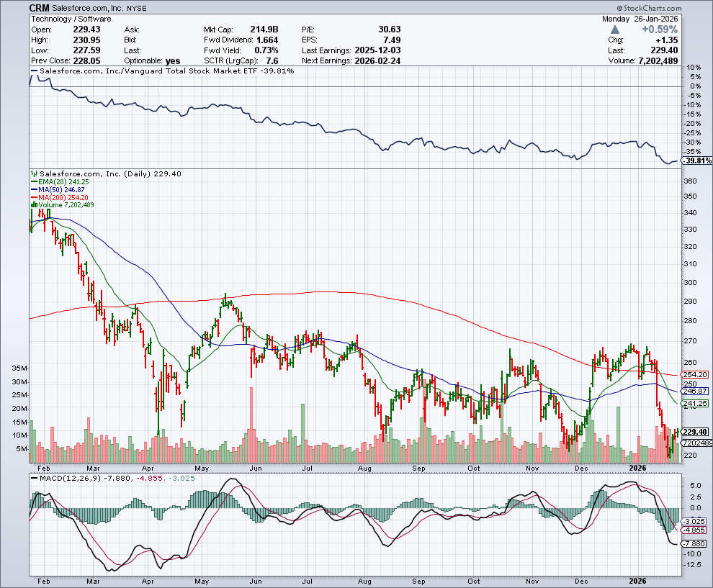The width and height of the screenshot is (713, 588).
Task: Click the 229.40 last price tag on the right axis
Action: (696, 432)
